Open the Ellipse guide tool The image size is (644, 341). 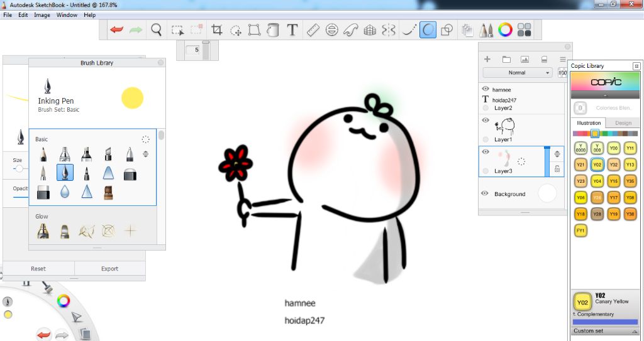[x=332, y=30]
